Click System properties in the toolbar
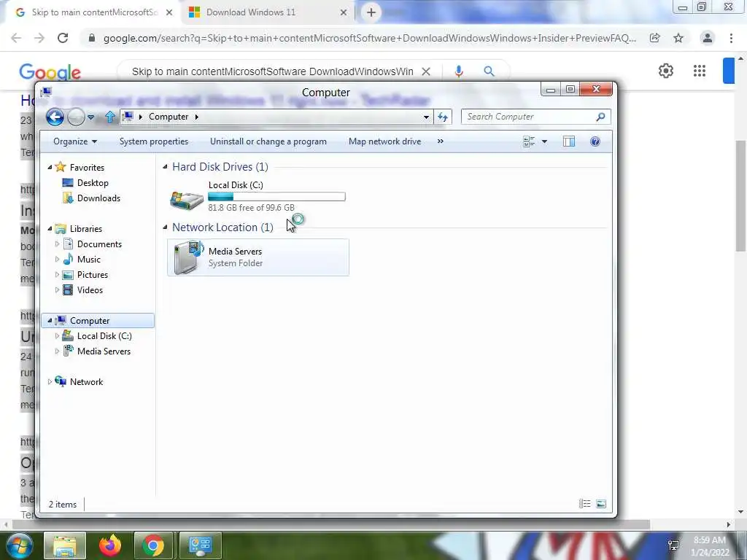747x560 pixels. tap(154, 141)
